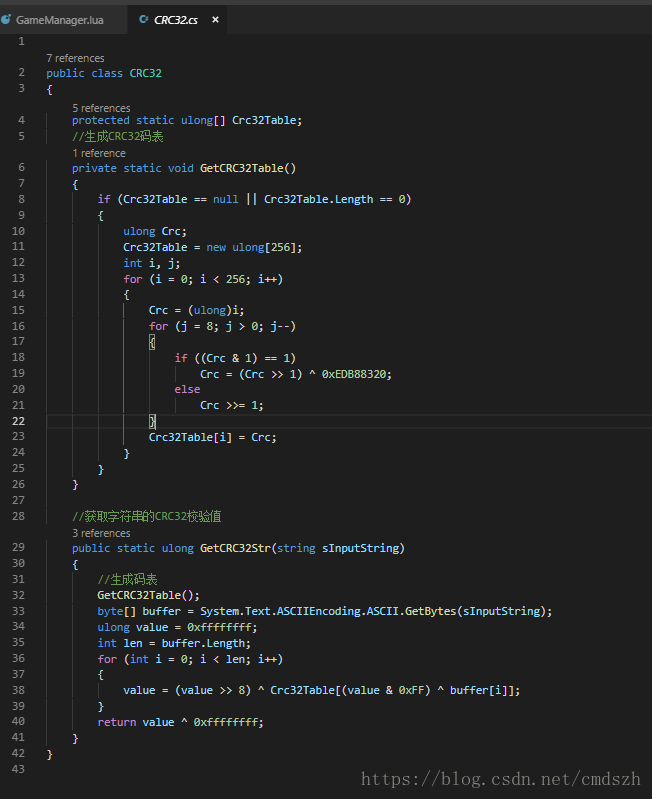This screenshot has width=652, height=799.
Task: Click the 'sInputString' parameter on line 29
Action: tap(360, 548)
